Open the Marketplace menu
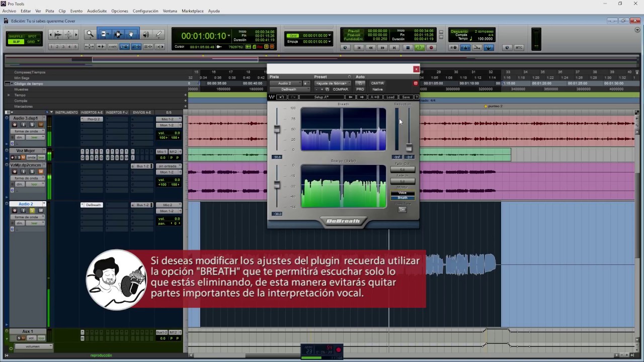This screenshot has height=362, width=644. tap(193, 11)
